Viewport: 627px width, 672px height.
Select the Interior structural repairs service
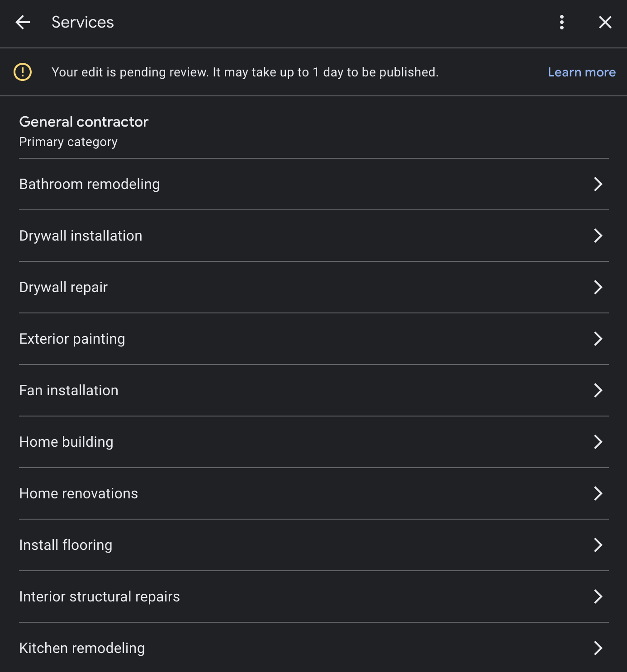click(x=313, y=596)
